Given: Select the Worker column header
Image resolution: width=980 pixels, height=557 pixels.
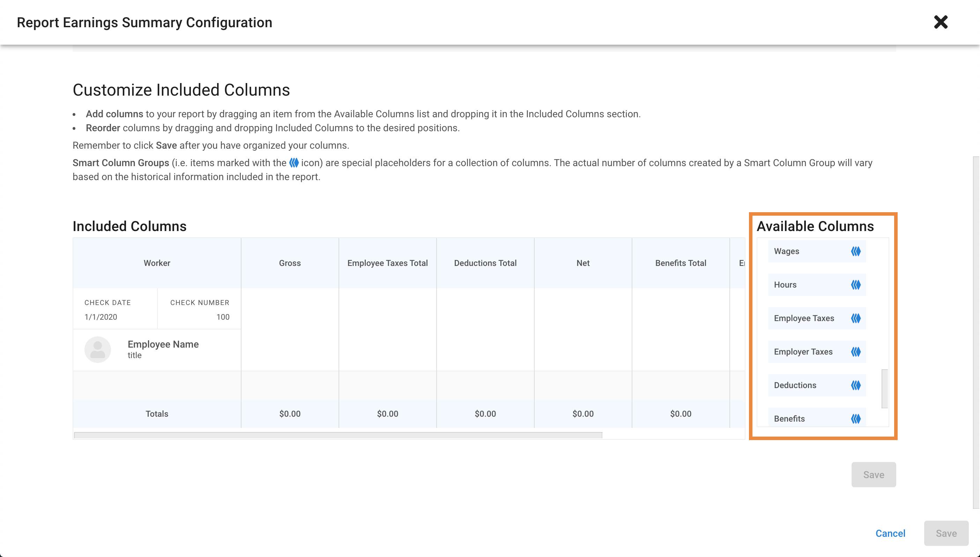Looking at the screenshot, I should tap(157, 263).
